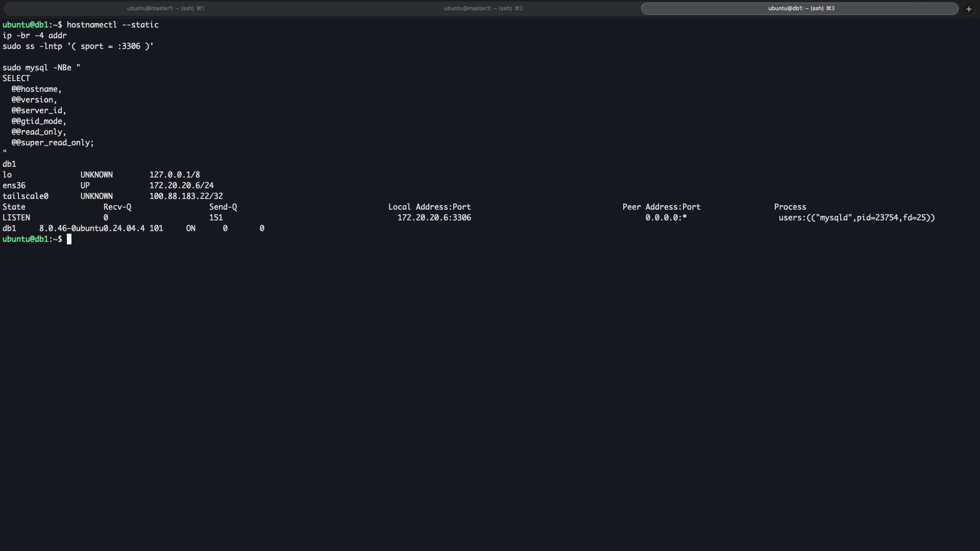Click the IP address 172.20.20.6/24
The height and width of the screenshot is (551, 980).
(x=181, y=186)
